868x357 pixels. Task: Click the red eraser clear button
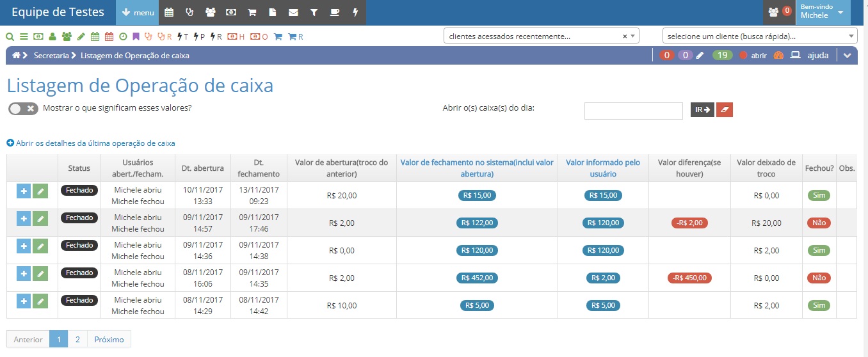click(x=725, y=110)
